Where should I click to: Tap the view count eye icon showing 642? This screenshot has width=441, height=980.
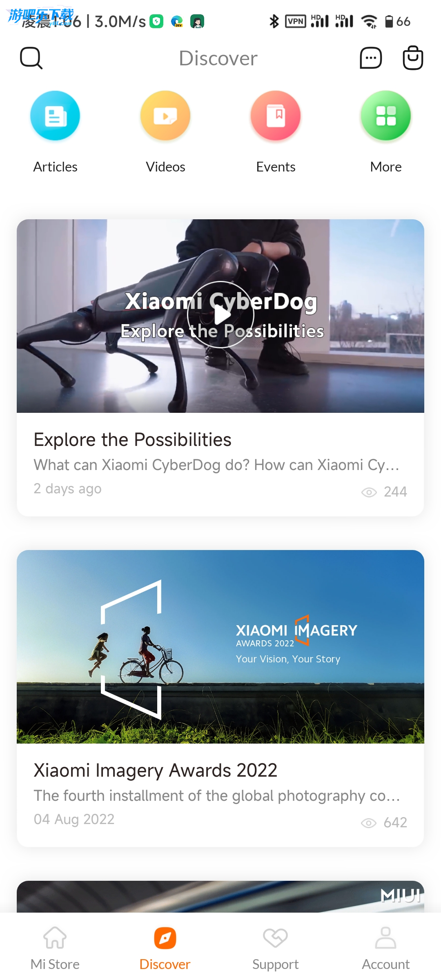369,823
